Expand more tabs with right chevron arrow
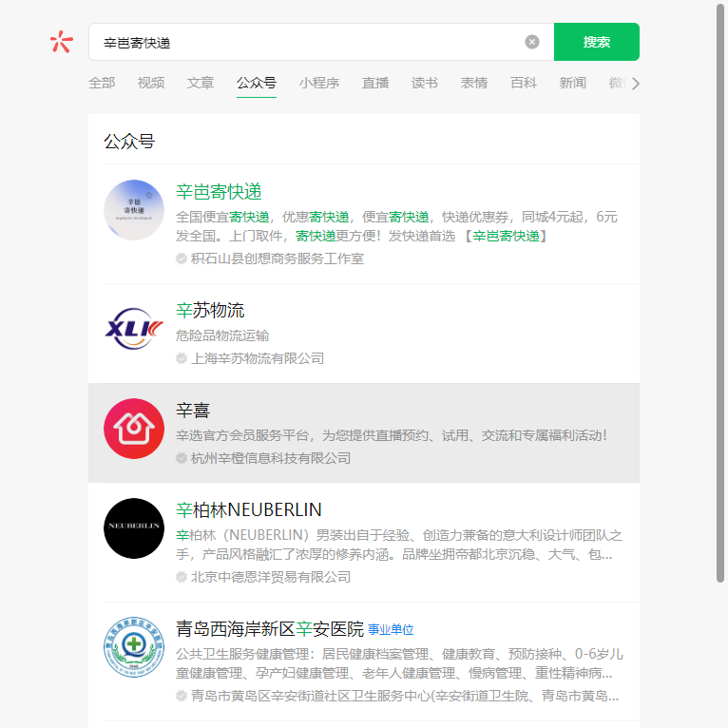 pyautogui.click(x=636, y=84)
